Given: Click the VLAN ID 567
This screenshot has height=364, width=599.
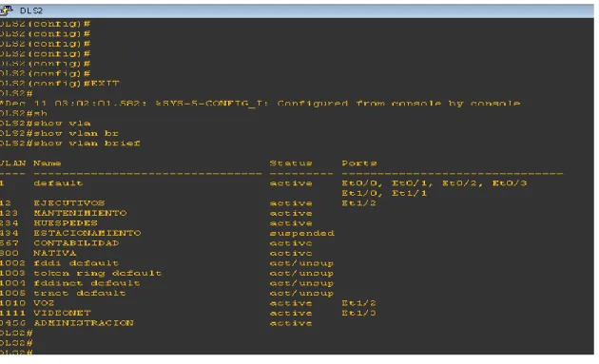Looking at the screenshot, I should [x=10, y=243].
